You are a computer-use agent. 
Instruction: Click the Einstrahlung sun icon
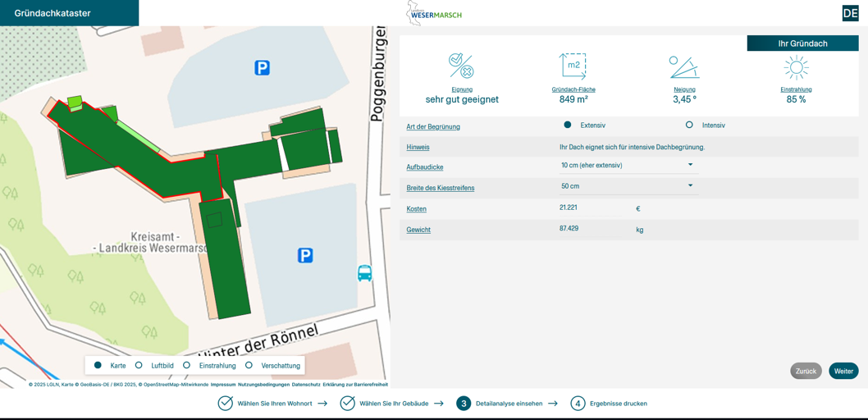796,67
